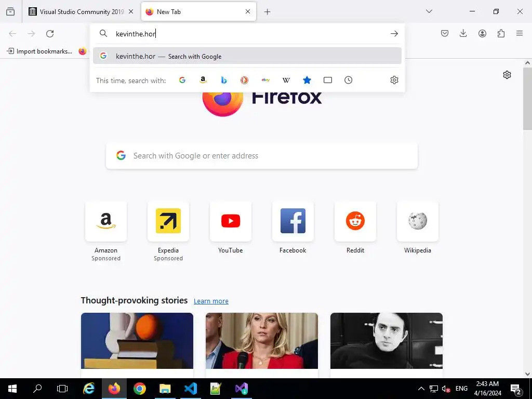Click the page's Search with Google box
The height and width of the screenshot is (399, 532).
point(262,156)
